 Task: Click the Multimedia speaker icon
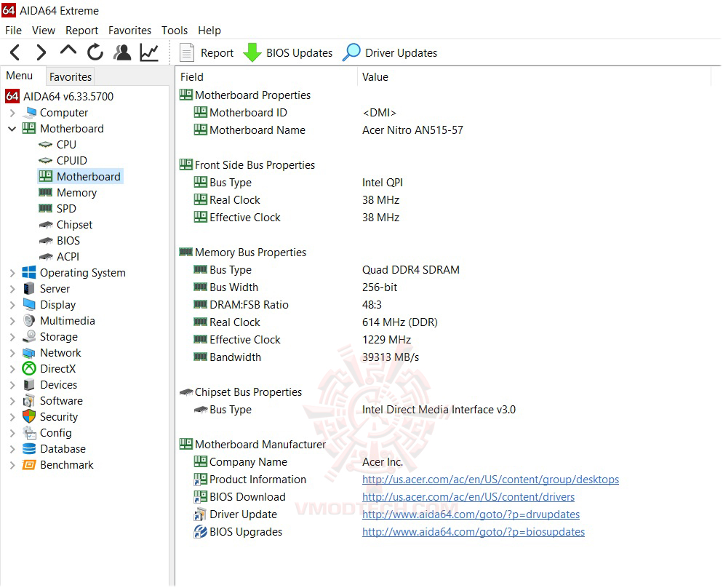29,320
